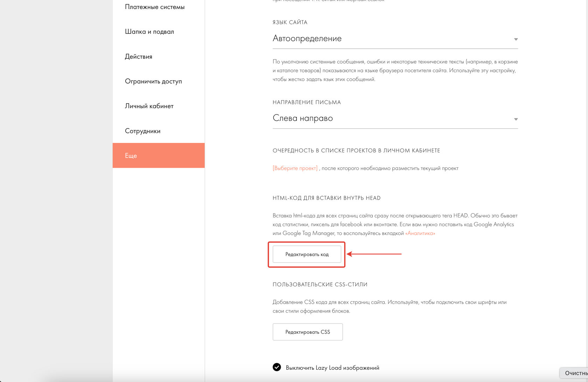The width and height of the screenshot is (588, 382).
Task: Follow the Аналитика link
Action: tap(420, 233)
